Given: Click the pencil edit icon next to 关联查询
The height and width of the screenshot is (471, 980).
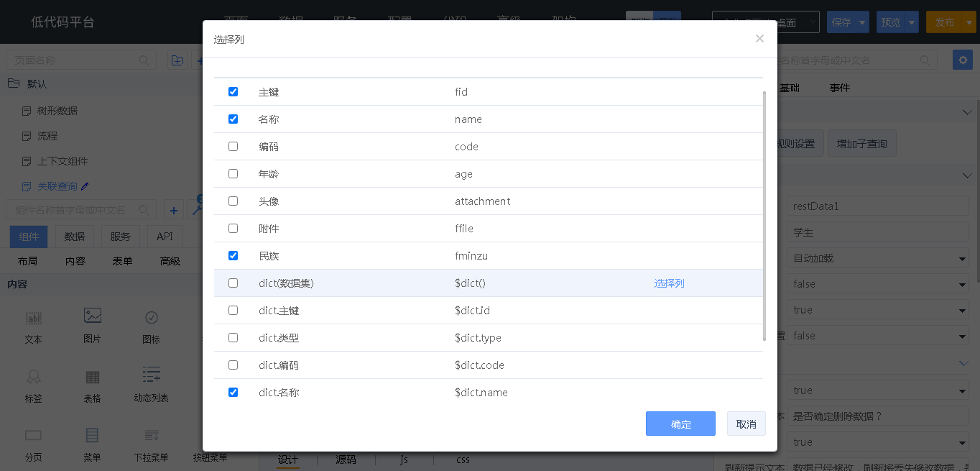Looking at the screenshot, I should tap(85, 186).
